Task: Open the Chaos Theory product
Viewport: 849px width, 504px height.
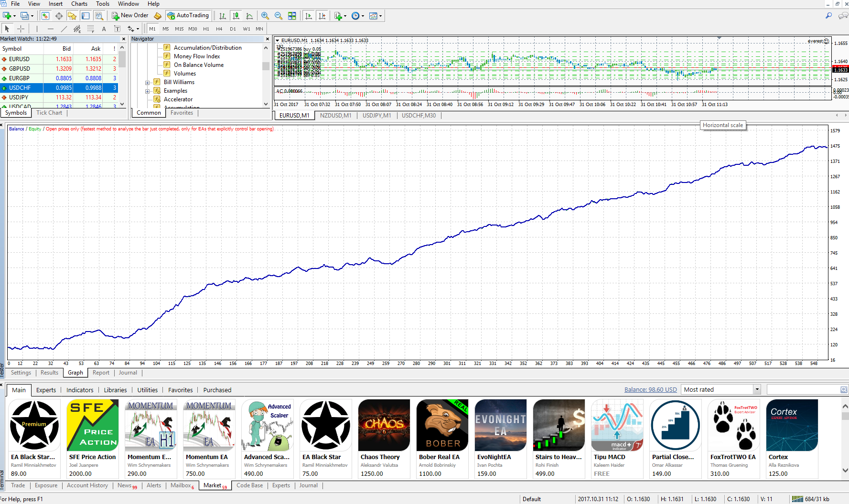Action: (384, 439)
